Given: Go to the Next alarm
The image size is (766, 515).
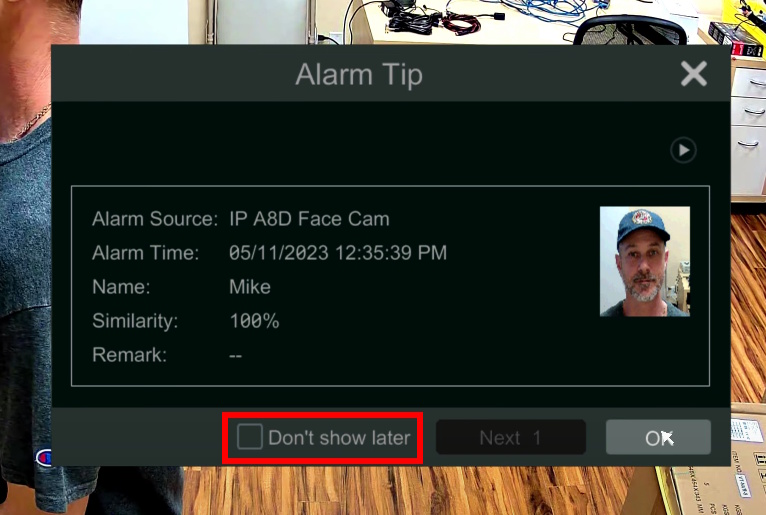Looking at the screenshot, I should click(x=511, y=437).
